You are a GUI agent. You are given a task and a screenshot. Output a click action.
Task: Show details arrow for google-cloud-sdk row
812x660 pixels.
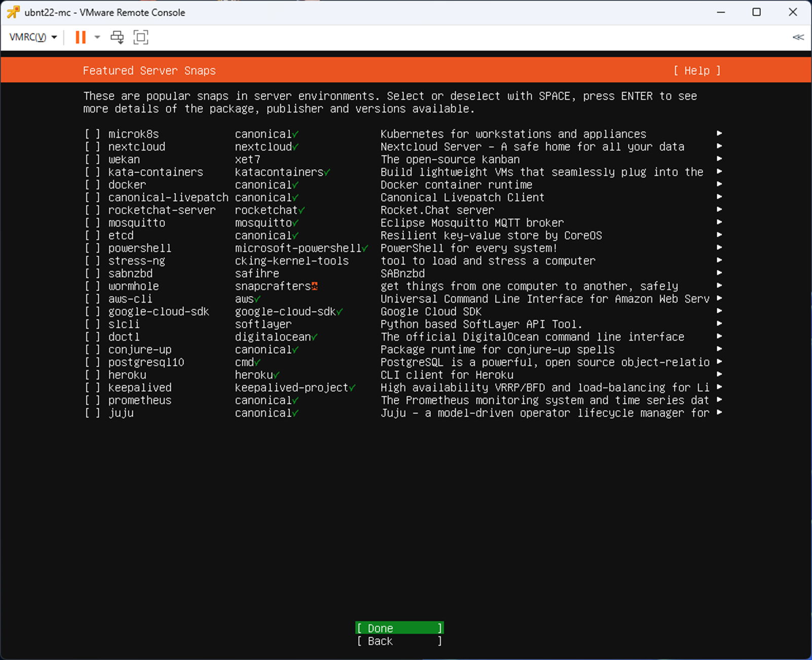pos(719,311)
